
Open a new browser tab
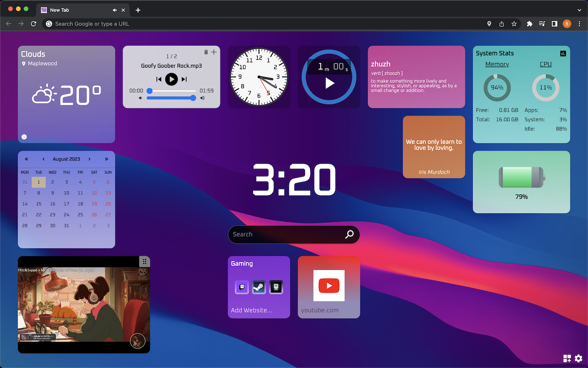(x=138, y=10)
